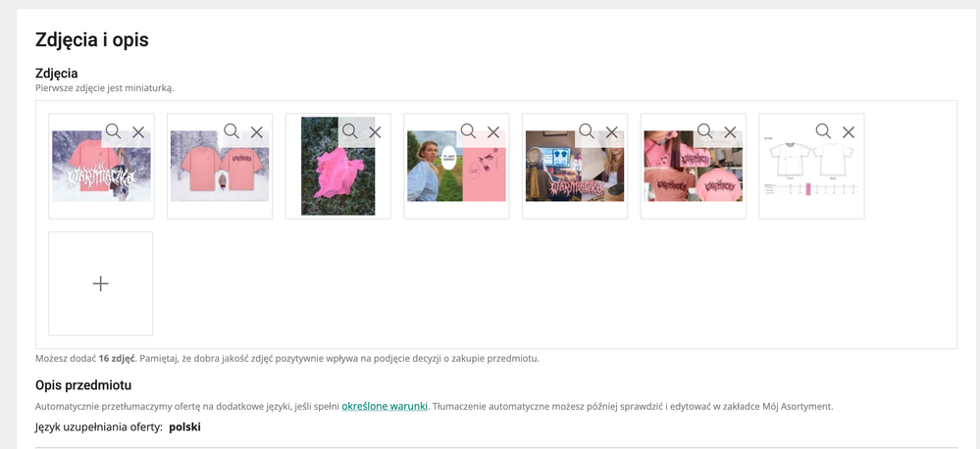Open the "określone warunki" link
980x449 pixels.
click(385, 406)
